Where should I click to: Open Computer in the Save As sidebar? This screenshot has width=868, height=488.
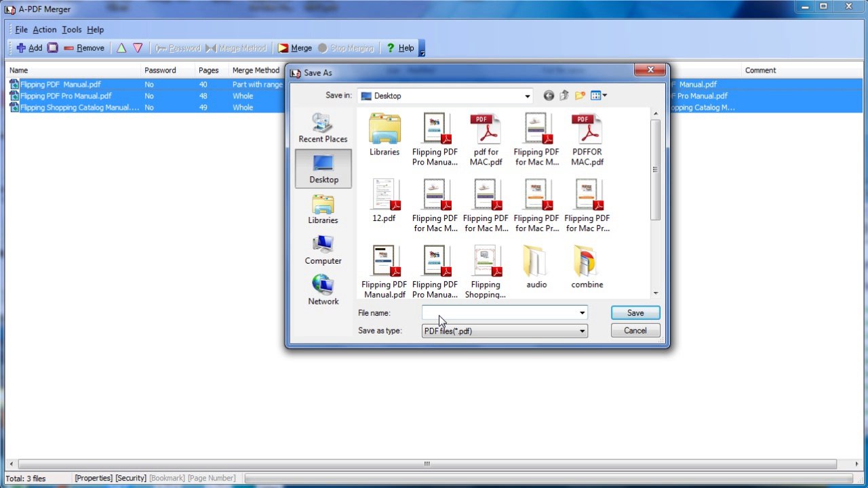click(x=323, y=250)
